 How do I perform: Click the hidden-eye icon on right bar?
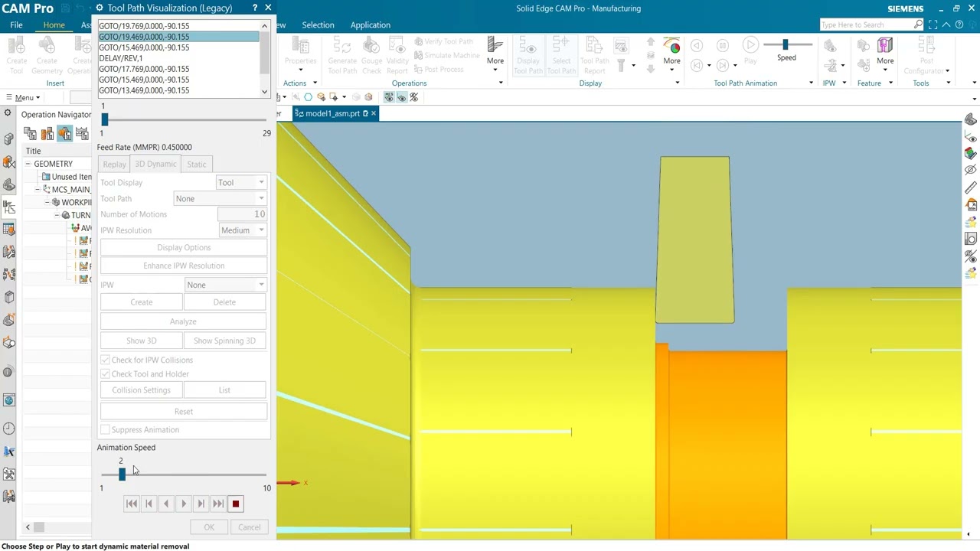[970, 171]
